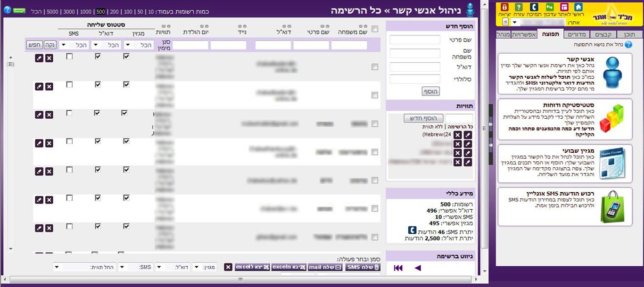Click the שלח SMS toolbar button
This screenshot has height=287, width=644.
coord(363,267)
